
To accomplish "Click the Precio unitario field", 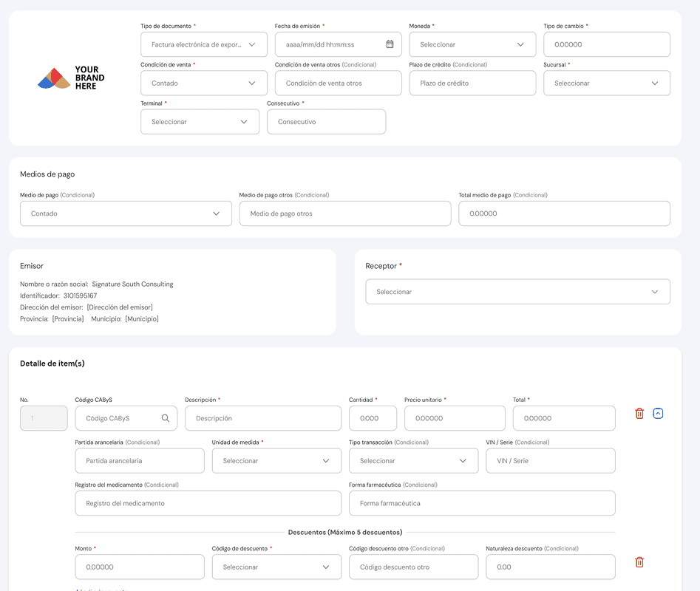I will click(455, 418).
